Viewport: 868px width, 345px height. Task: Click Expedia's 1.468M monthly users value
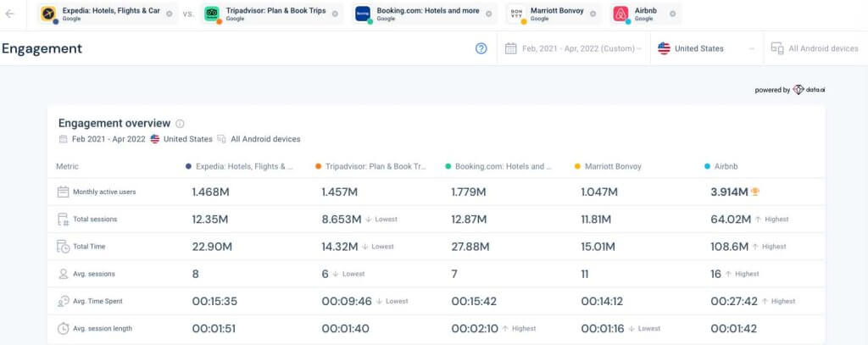[x=210, y=192]
